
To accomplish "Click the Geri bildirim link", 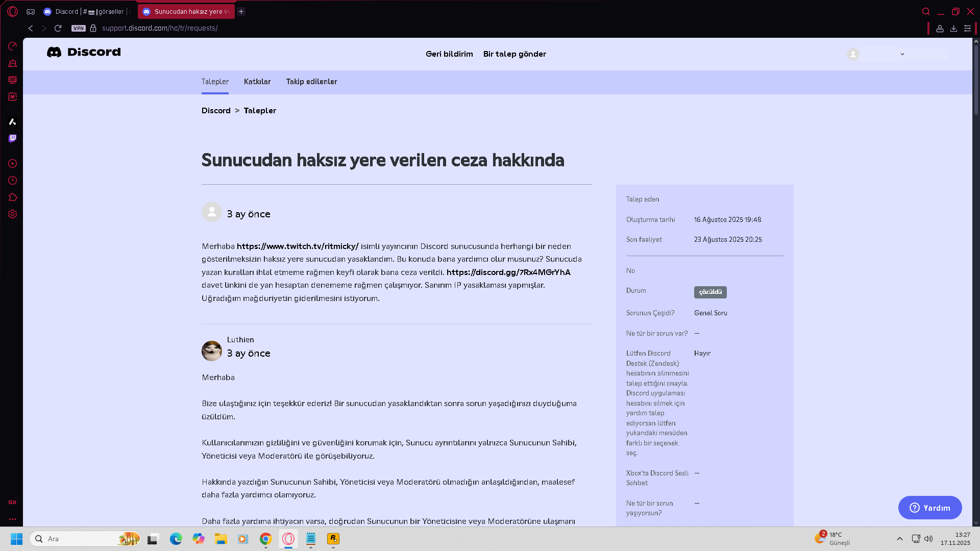I will click(449, 54).
